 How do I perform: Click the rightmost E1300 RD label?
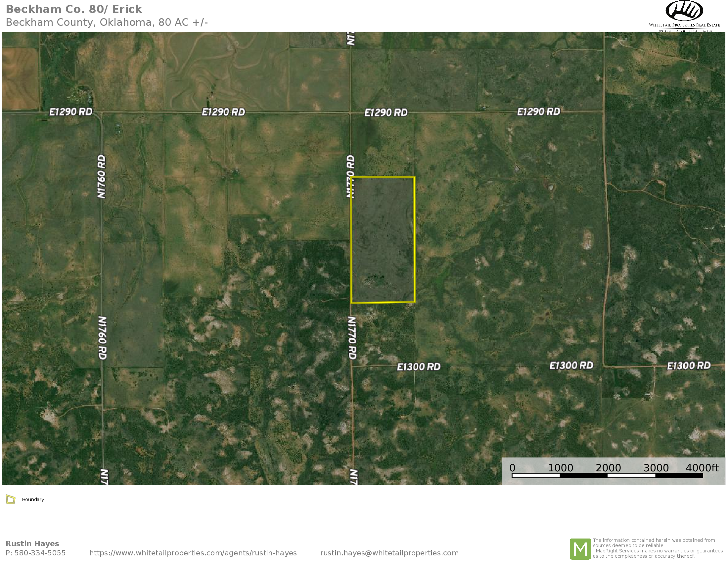pyautogui.click(x=688, y=366)
